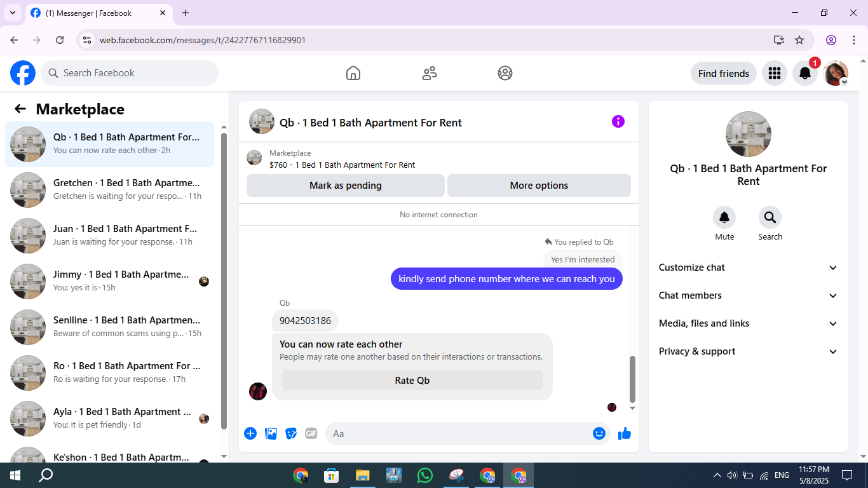868x488 pixels.
Task: Open Microsoft Store from the taskbar
Action: (332, 475)
